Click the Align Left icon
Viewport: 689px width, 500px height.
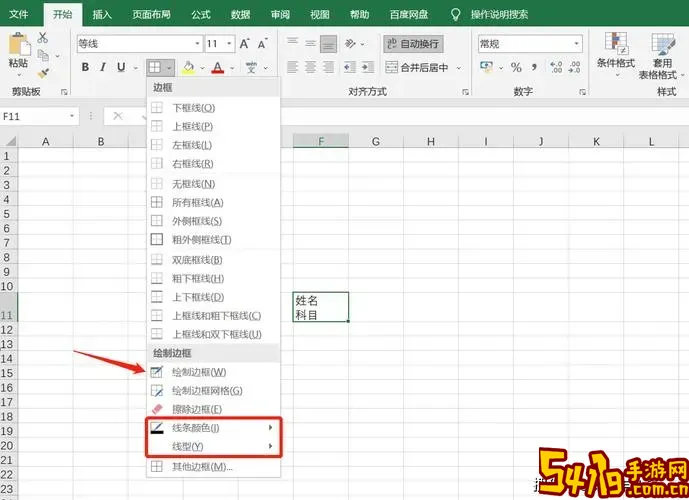pos(292,67)
